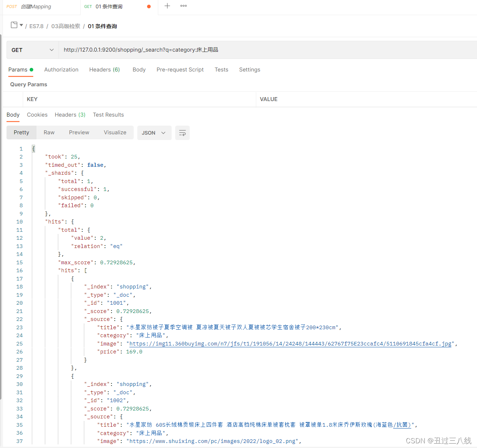Click line number 16 in the gutter
The height and width of the screenshot is (448, 477).
pyautogui.click(x=20, y=270)
